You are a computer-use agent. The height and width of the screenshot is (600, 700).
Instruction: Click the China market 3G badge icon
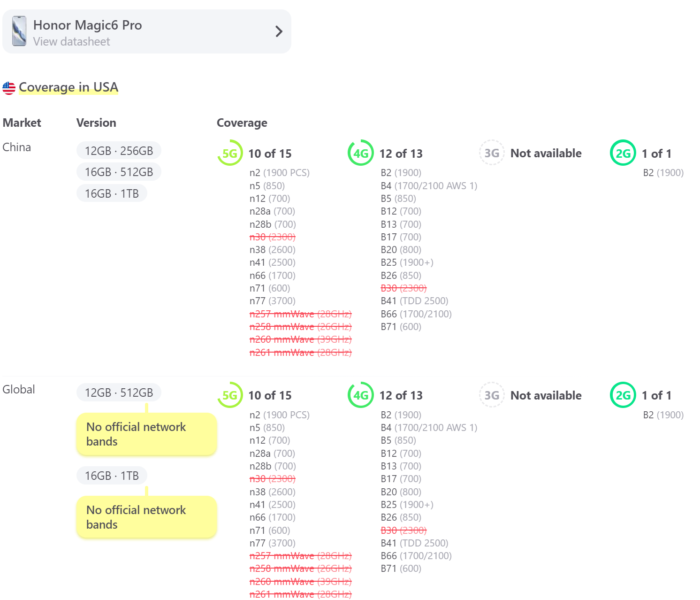(492, 153)
